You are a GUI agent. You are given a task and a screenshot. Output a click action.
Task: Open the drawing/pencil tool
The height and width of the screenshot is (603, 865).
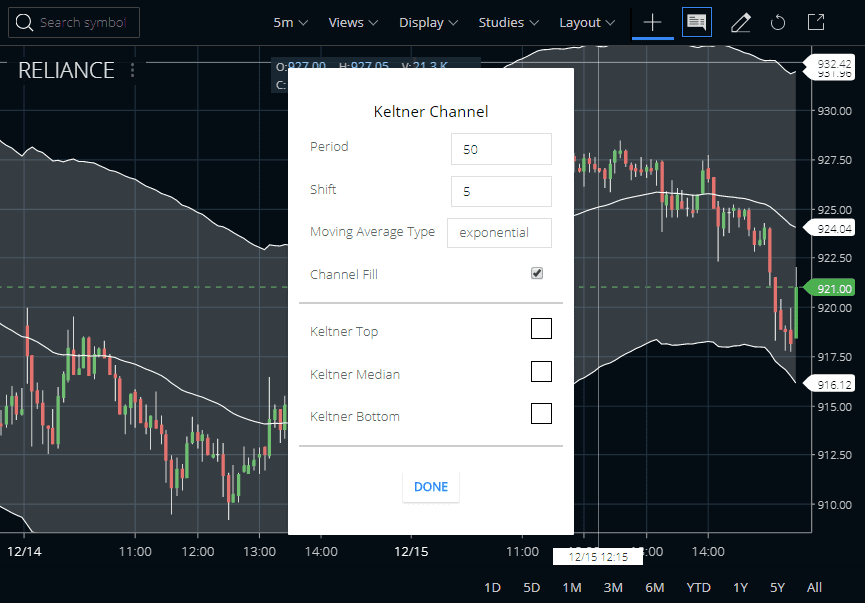click(x=740, y=22)
